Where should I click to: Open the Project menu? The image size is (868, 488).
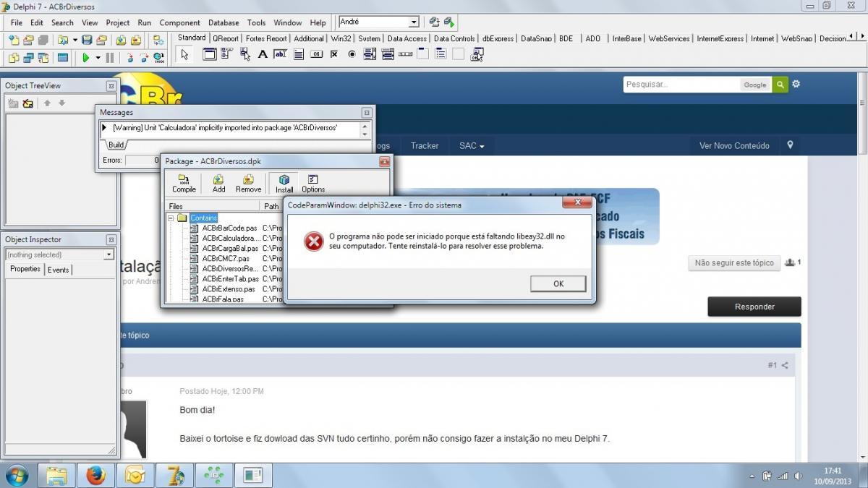(118, 22)
